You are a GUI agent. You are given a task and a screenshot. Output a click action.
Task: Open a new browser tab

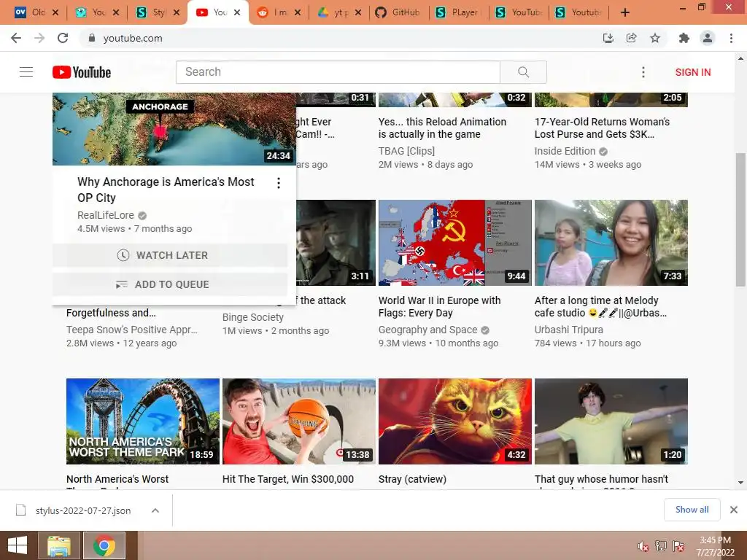625,12
